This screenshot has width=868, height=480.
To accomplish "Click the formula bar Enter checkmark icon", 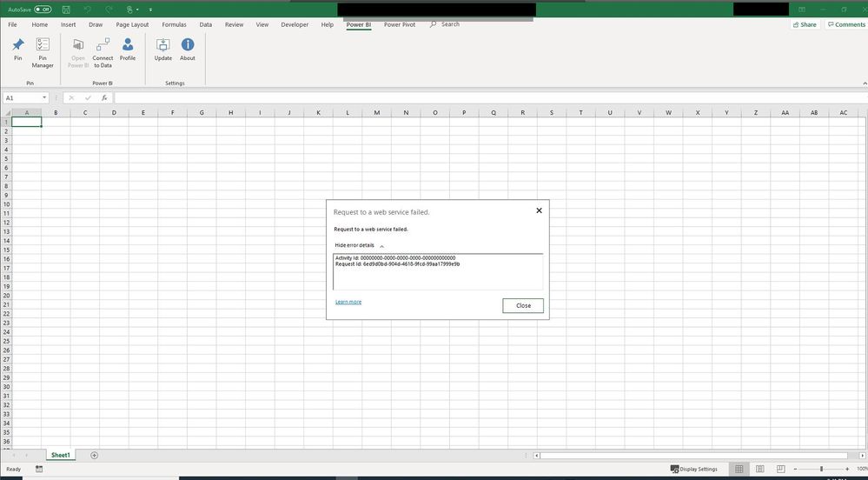I will (x=88, y=98).
